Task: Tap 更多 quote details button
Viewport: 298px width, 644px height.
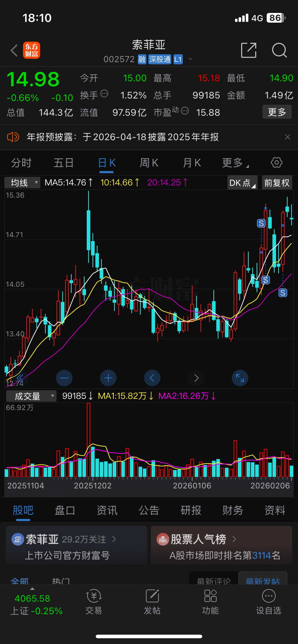Action: pos(277,112)
